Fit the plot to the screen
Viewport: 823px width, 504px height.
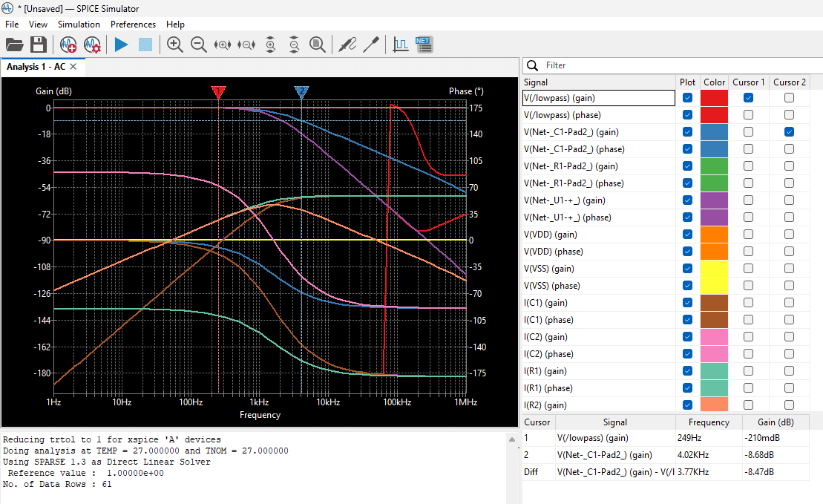tap(318, 45)
